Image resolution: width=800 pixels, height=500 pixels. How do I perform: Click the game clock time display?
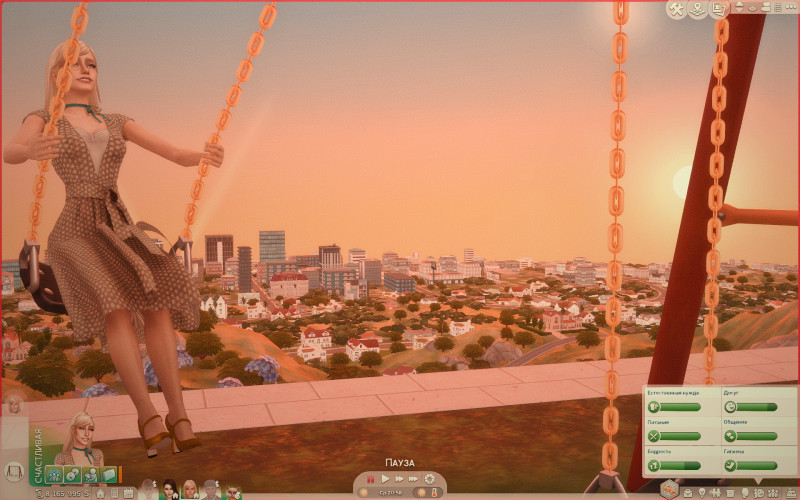(x=391, y=492)
